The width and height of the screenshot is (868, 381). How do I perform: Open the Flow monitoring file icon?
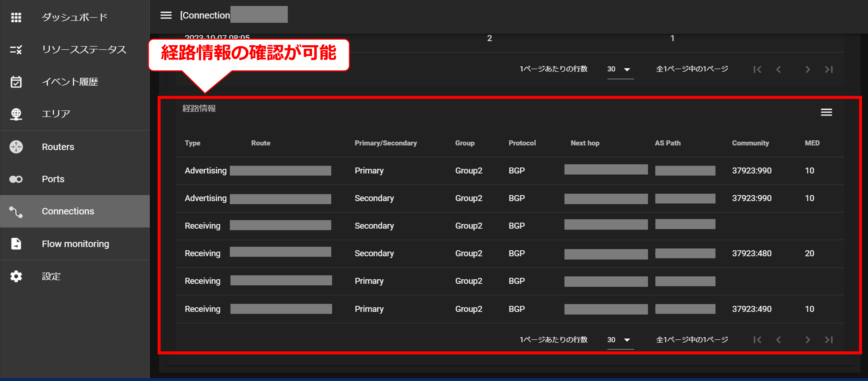pyautogui.click(x=16, y=243)
